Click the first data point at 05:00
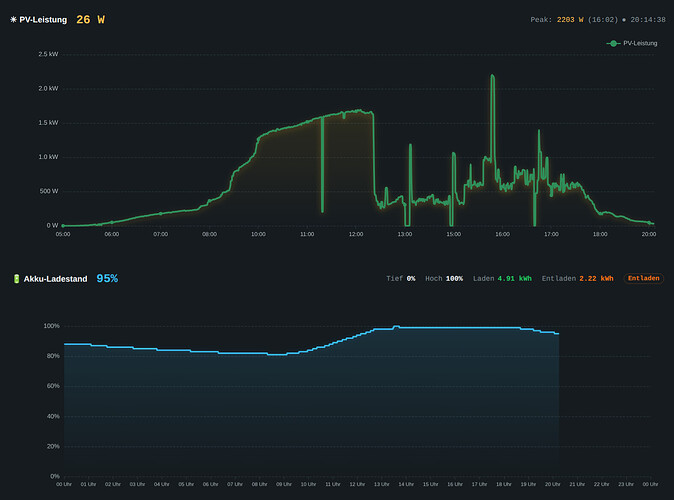 coord(63,225)
